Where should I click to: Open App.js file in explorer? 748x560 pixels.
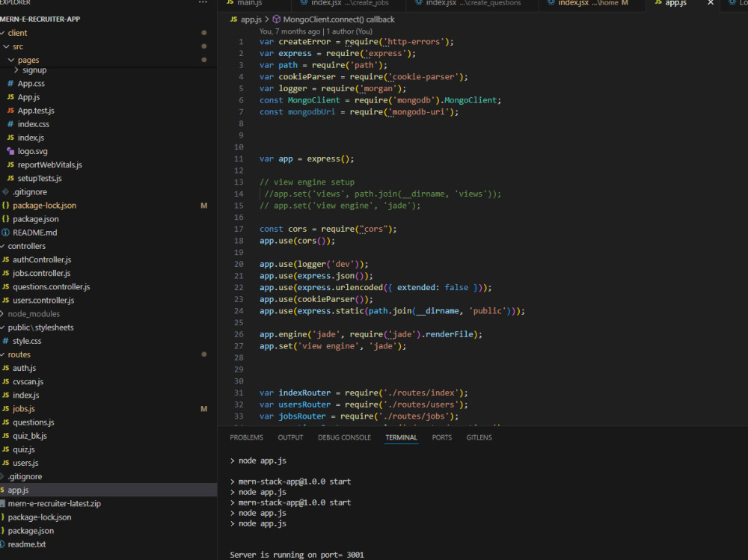28,97
